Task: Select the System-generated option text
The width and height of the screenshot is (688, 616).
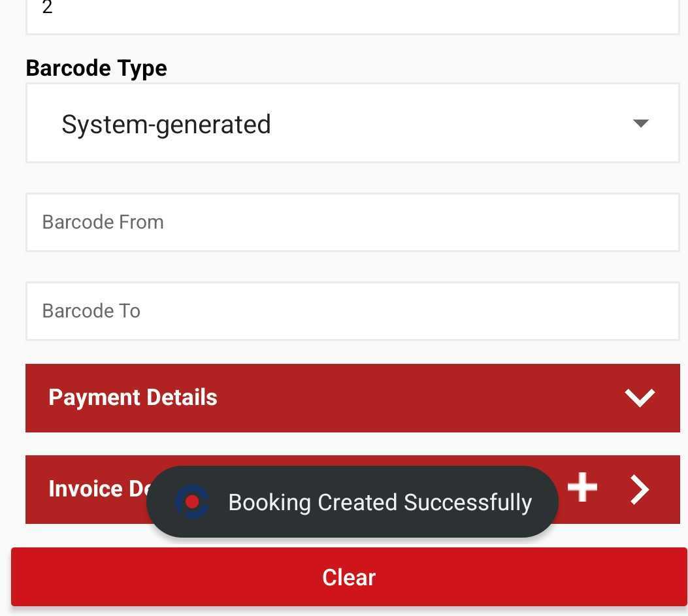Action: pyautogui.click(x=166, y=124)
